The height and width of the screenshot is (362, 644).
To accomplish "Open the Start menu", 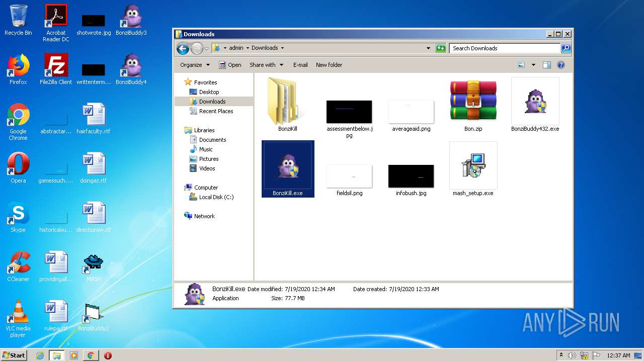I will coord(14,355).
